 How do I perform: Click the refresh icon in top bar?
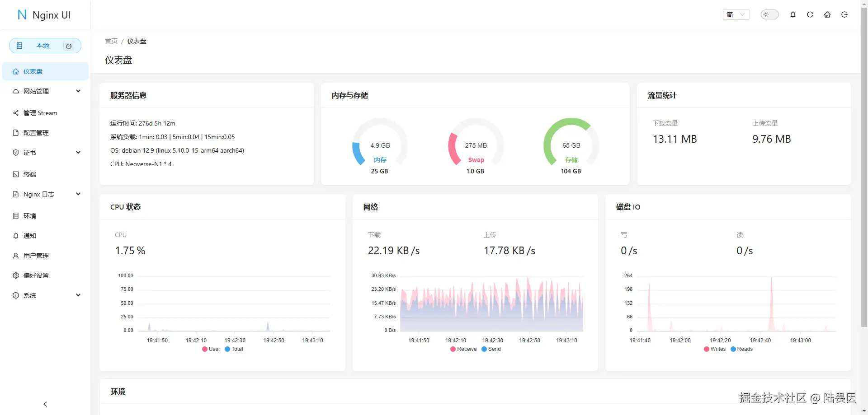point(810,14)
